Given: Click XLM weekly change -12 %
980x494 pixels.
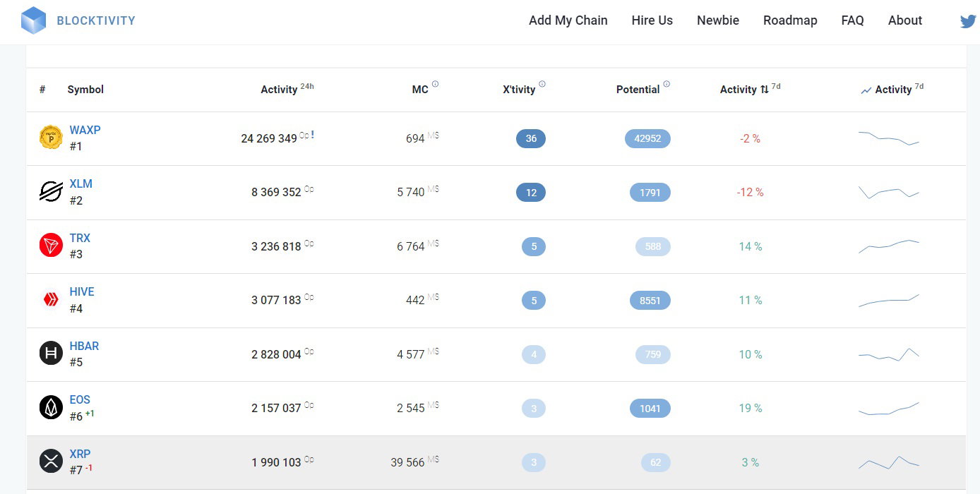Looking at the screenshot, I should pos(750,192).
